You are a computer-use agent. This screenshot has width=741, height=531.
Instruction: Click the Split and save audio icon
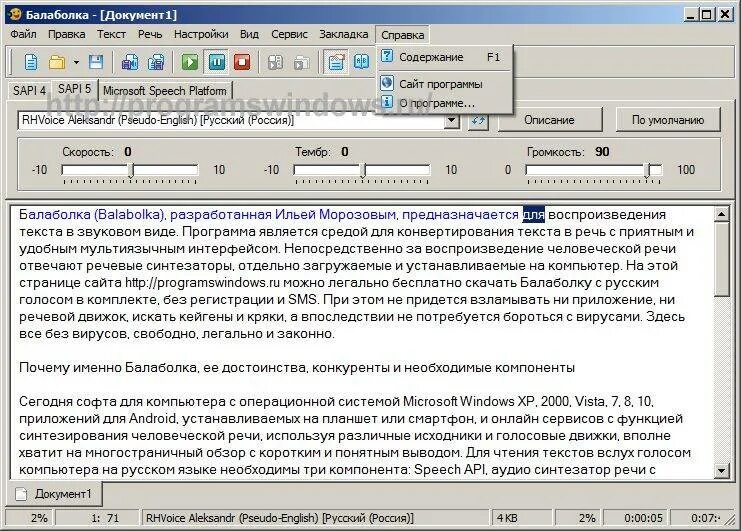click(156, 62)
